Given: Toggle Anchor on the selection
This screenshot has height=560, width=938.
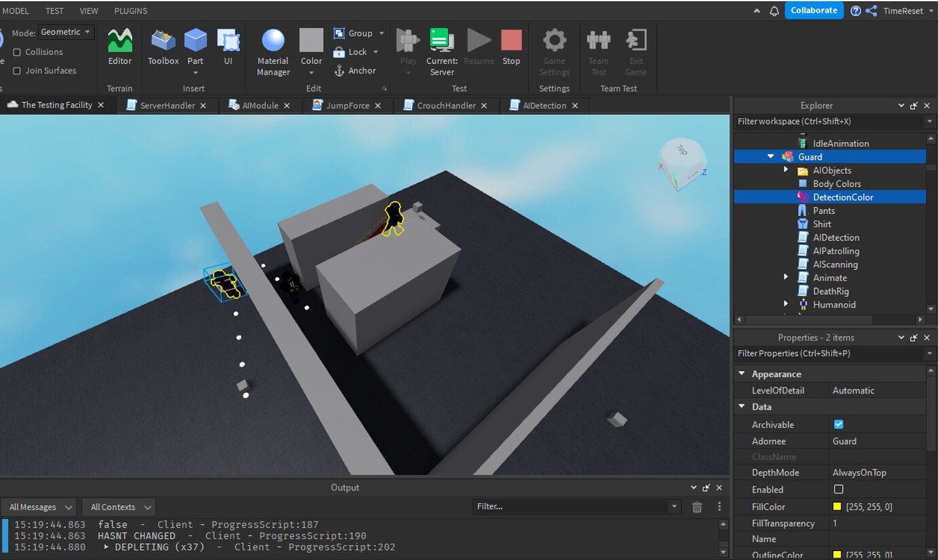Looking at the screenshot, I should pyautogui.click(x=356, y=71).
